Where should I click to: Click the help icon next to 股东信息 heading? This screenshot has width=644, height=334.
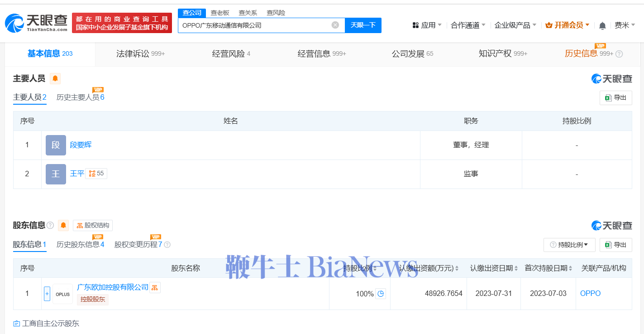click(x=50, y=225)
